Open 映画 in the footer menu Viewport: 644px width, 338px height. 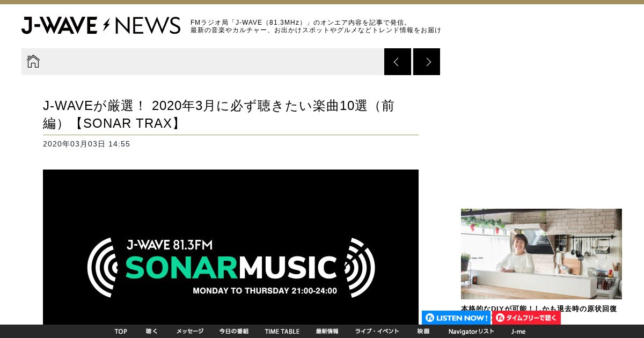(423, 332)
